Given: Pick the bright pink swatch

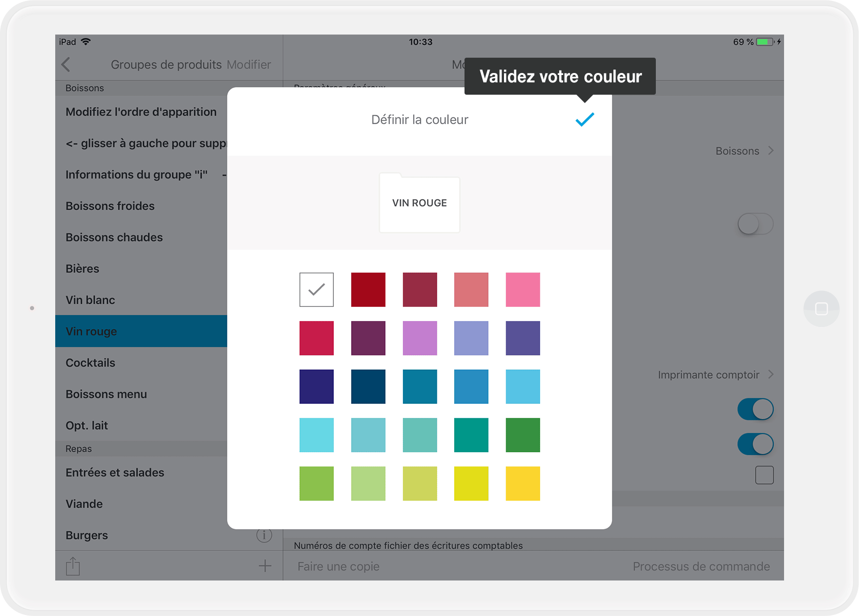Looking at the screenshot, I should (x=523, y=290).
